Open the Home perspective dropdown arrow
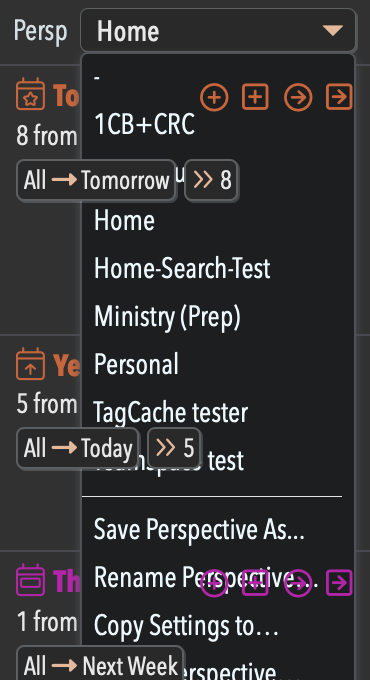This screenshot has height=680, width=370. [x=333, y=30]
